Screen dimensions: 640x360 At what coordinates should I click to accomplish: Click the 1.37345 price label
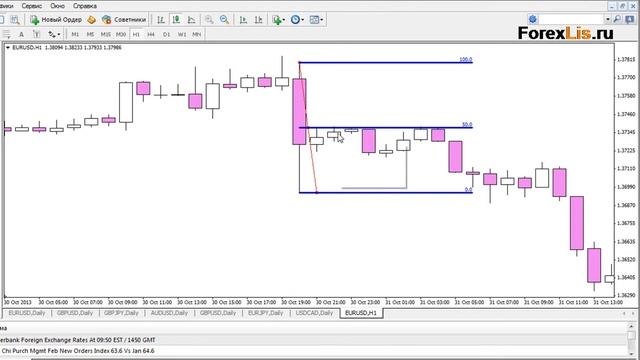(626, 132)
